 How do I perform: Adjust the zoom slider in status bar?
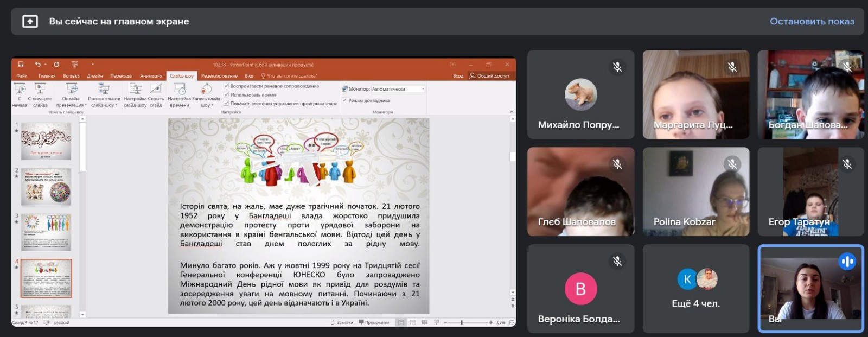(462, 322)
